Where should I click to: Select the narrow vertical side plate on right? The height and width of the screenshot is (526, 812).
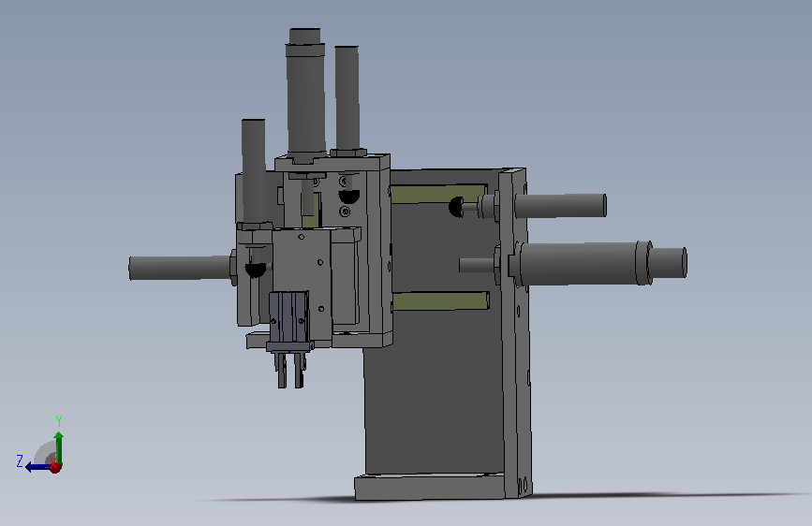pyautogui.click(x=515, y=331)
